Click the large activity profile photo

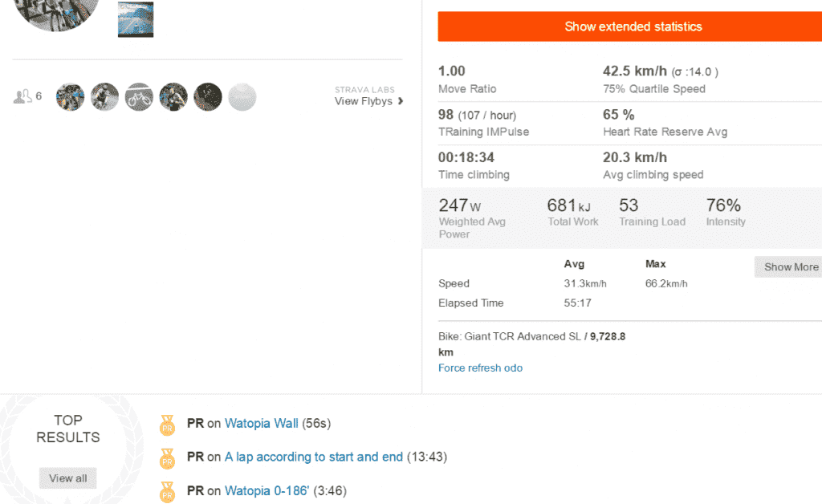click(x=55, y=11)
